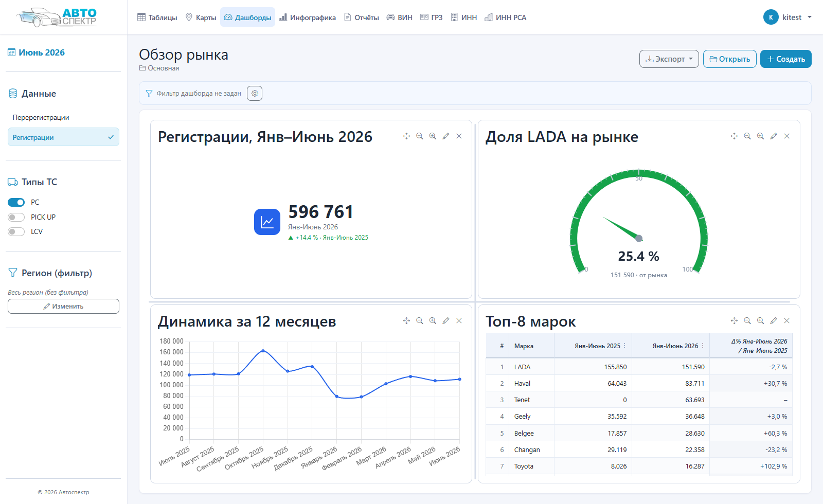
Task: Click the Автоспектр logo
Action: tap(57, 17)
